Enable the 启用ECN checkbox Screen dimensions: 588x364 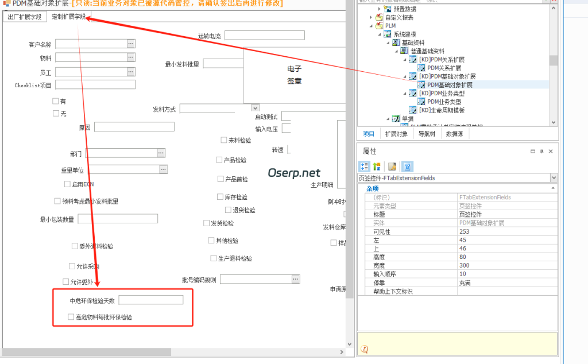[67, 184]
